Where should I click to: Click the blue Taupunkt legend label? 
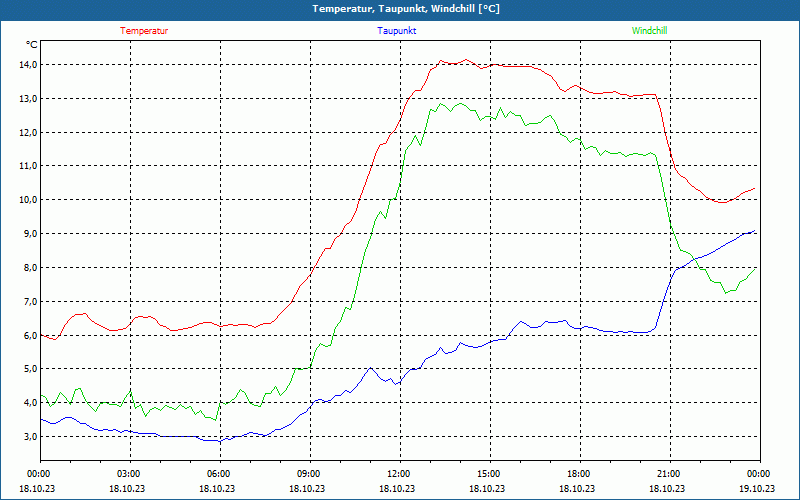point(396,31)
